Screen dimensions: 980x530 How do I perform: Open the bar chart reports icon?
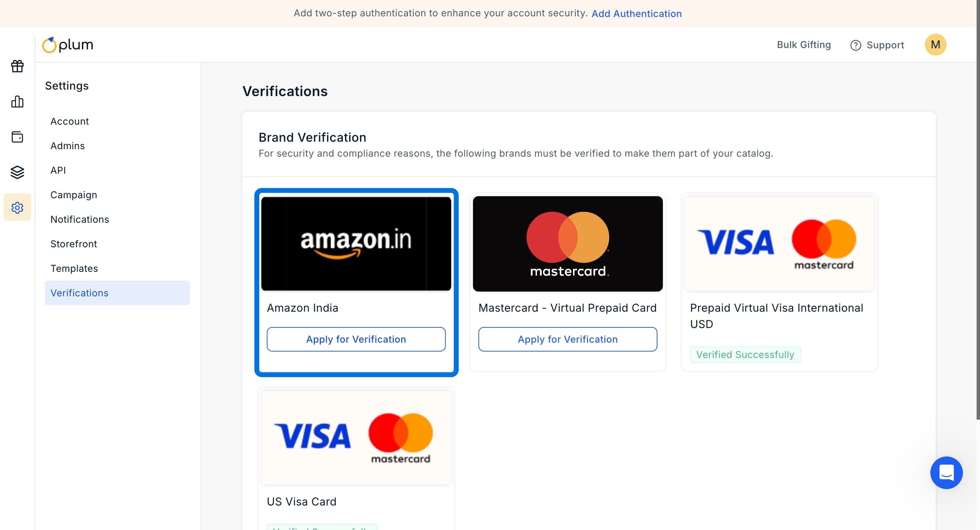pyautogui.click(x=17, y=102)
